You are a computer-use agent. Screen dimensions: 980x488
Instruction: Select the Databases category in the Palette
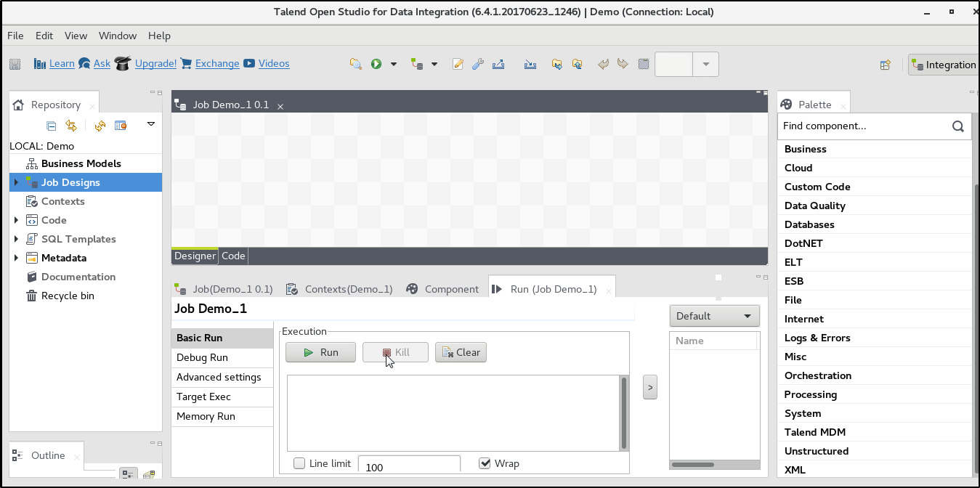809,224
